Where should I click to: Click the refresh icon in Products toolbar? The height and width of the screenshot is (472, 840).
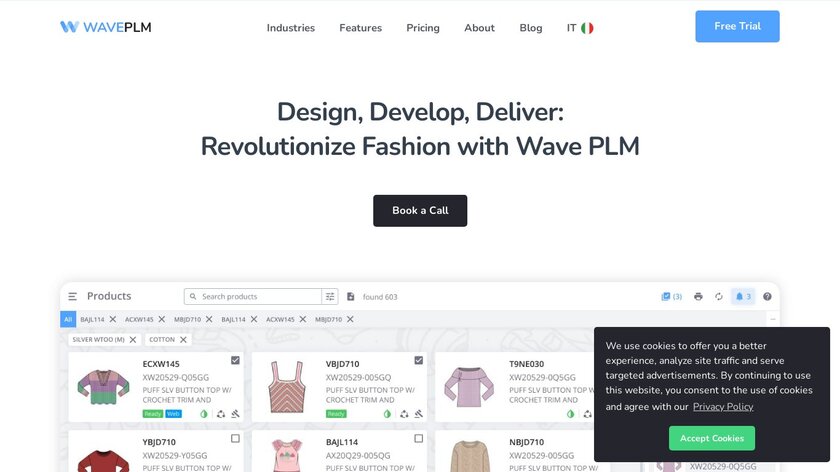click(x=719, y=296)
